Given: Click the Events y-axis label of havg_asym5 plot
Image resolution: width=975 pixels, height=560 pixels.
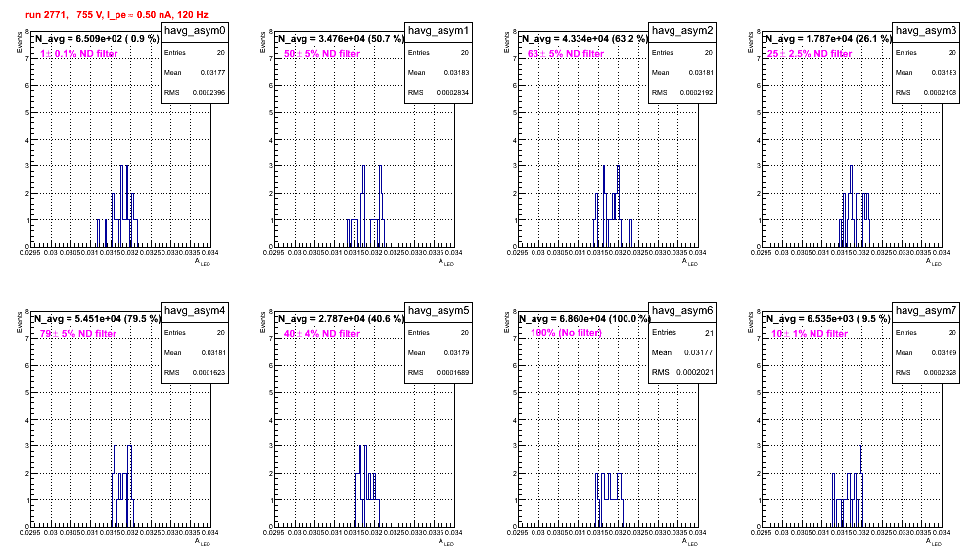Looking at the screenshot, I should click(x=262, y=321).
